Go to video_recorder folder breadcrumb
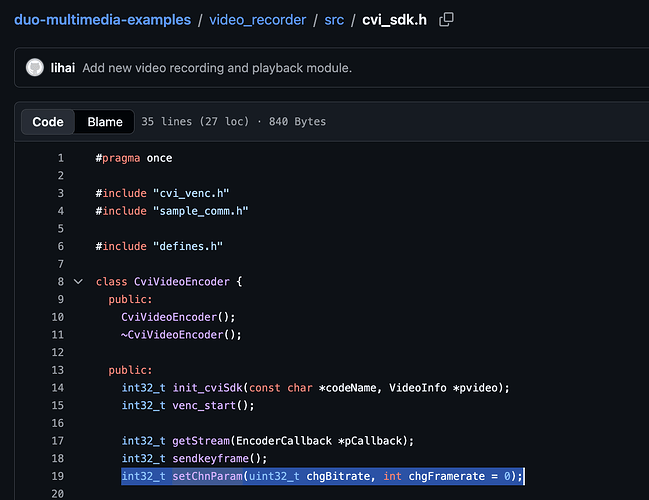 pyautogui.click(x=257, y=19)
